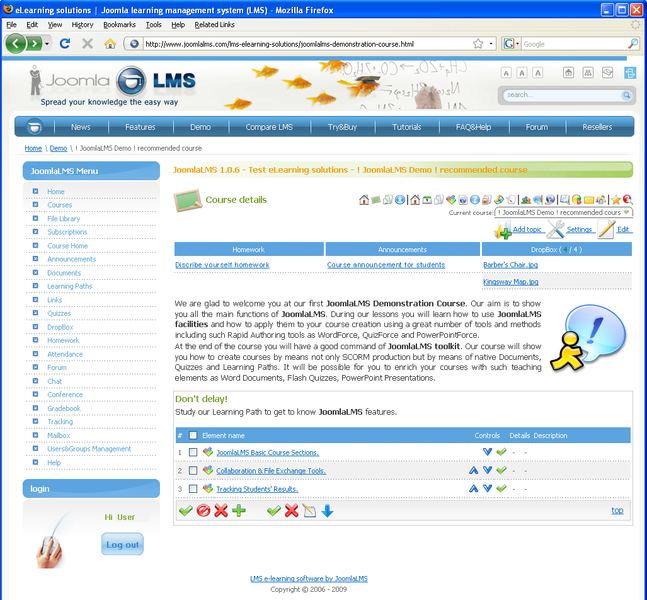Click the Compare LMS navigation tab
Viewport: 647px width, 600px height.
point(269,127)
